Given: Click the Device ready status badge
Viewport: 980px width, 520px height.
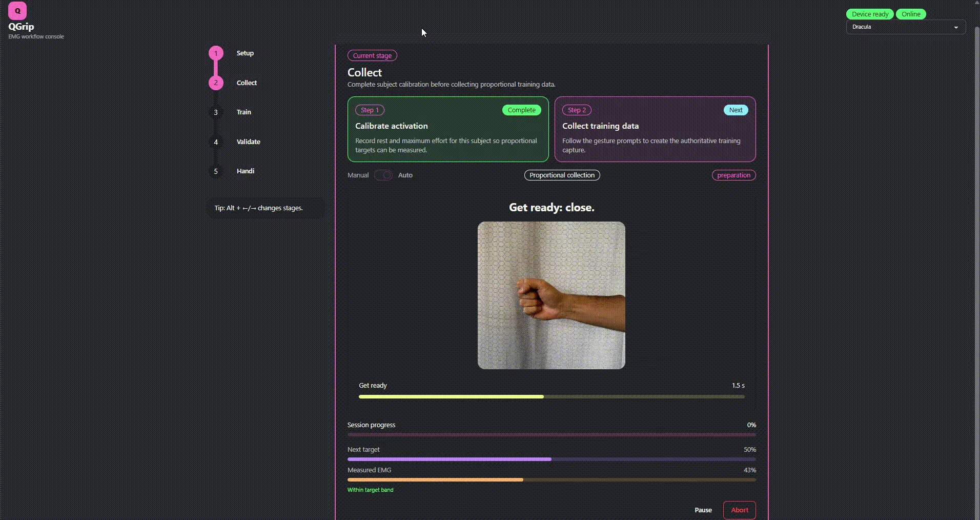Looking at the screenshot, I should (870, 14).
